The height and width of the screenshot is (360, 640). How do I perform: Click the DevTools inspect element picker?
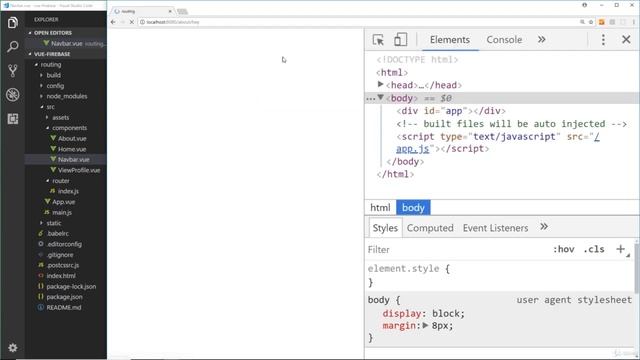pos(378,40)
